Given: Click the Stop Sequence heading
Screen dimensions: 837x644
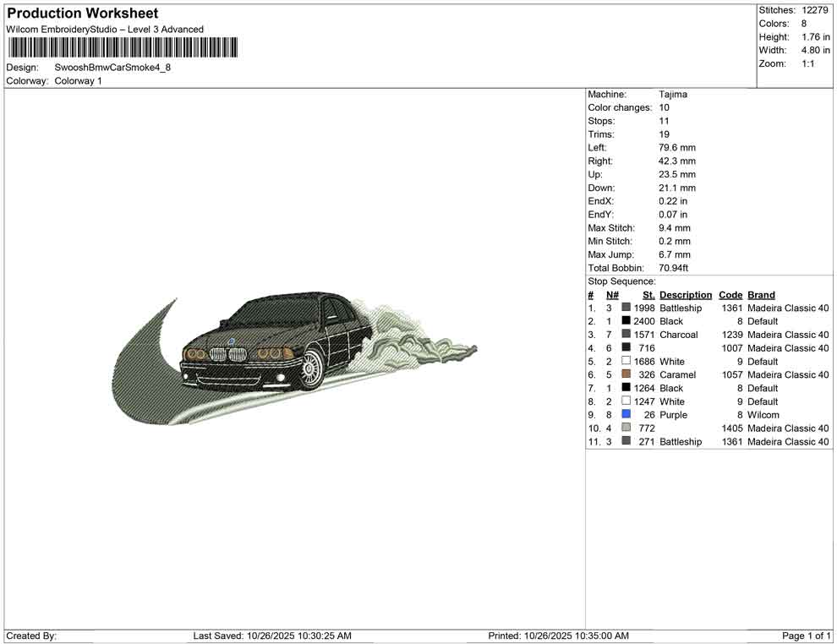Looking at the screenshot, I should [621, 281].
